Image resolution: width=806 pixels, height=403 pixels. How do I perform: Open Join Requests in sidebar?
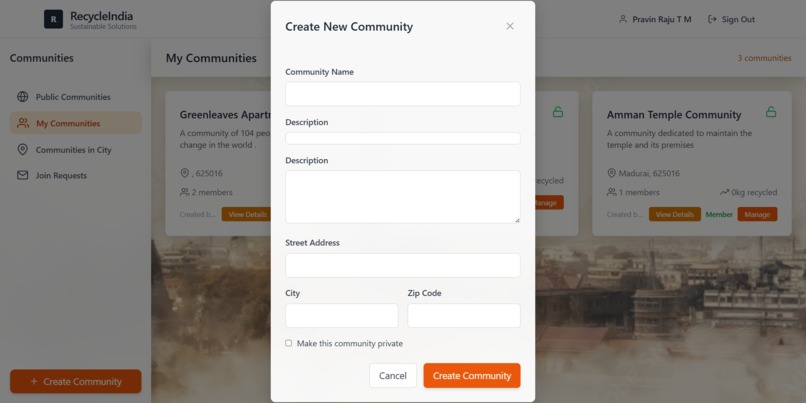(76, 175)
